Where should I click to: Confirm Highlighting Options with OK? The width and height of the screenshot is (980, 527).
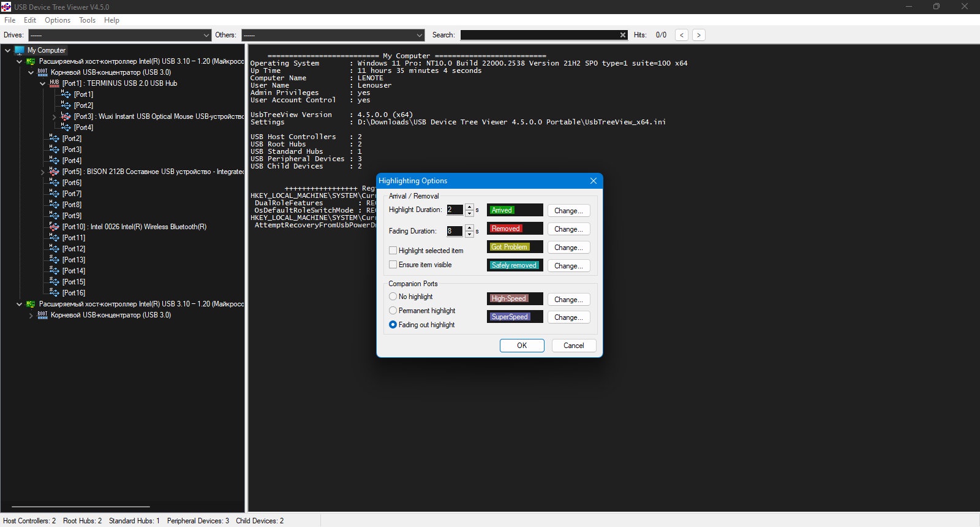tap(522, 346)
